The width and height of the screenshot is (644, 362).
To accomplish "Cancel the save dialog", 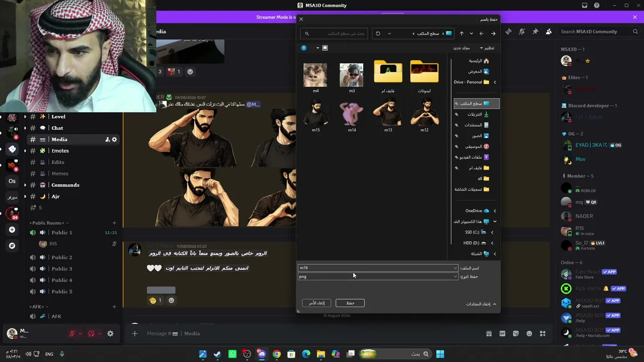I will coord(316,303).
